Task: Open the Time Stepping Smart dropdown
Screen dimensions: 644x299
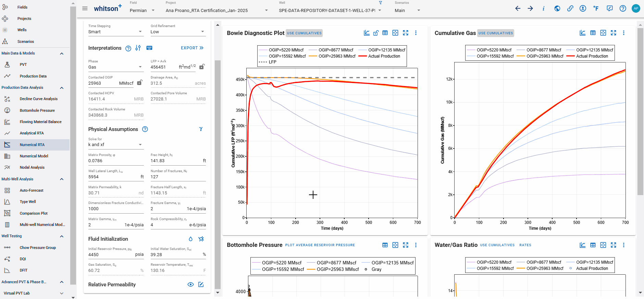Action: pos(115,32)
